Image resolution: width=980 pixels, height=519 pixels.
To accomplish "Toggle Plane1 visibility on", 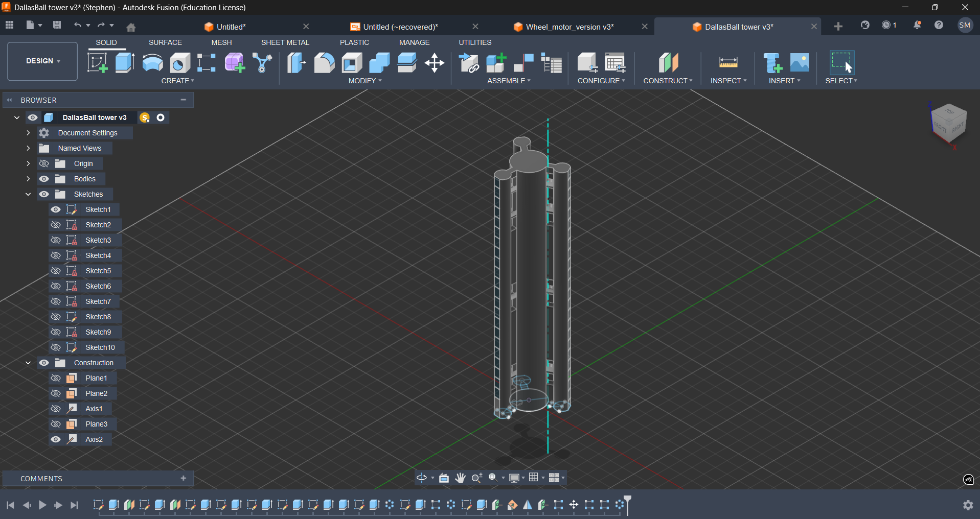I will tap(56, 378).
